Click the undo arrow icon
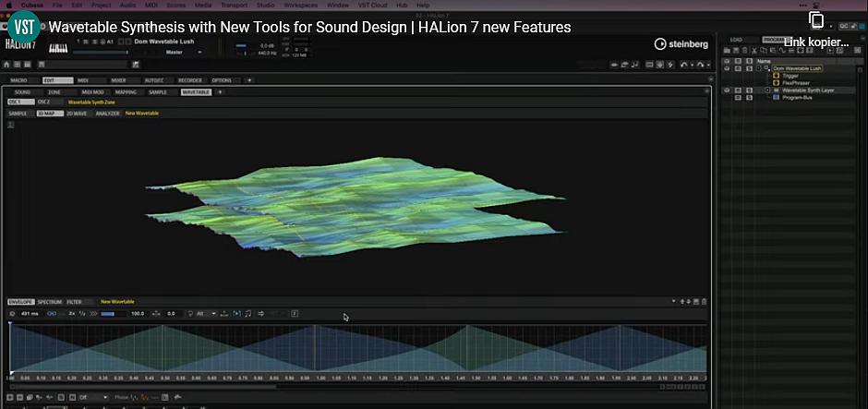The width and height of the screenshot is (868, 409). 683,65
